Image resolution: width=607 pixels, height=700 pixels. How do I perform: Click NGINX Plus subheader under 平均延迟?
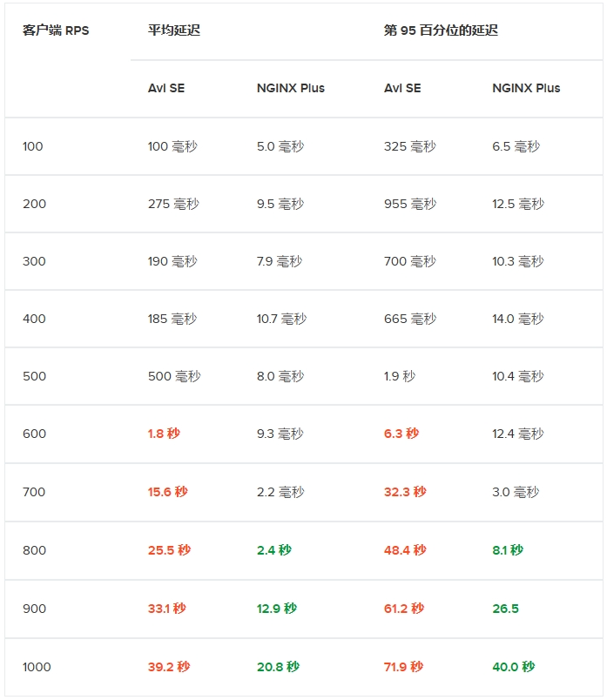click(x=290, y=89)
